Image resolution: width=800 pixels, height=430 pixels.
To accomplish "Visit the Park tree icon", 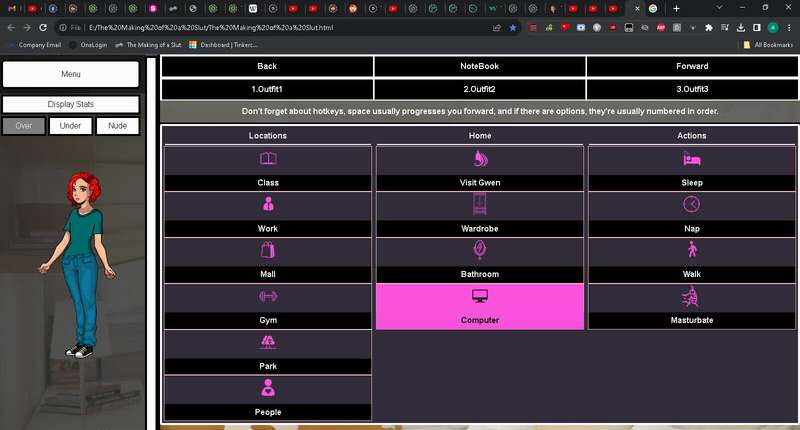I will 268,342.
